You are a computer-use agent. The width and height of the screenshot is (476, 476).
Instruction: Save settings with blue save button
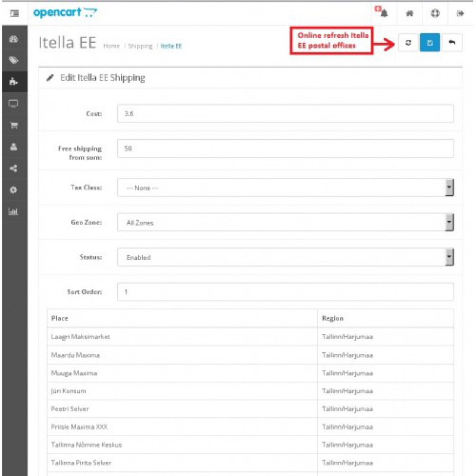[x=430, y=42]
